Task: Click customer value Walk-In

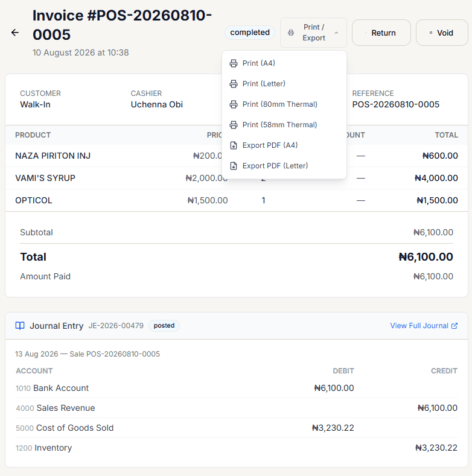Action: click(35, 104)
